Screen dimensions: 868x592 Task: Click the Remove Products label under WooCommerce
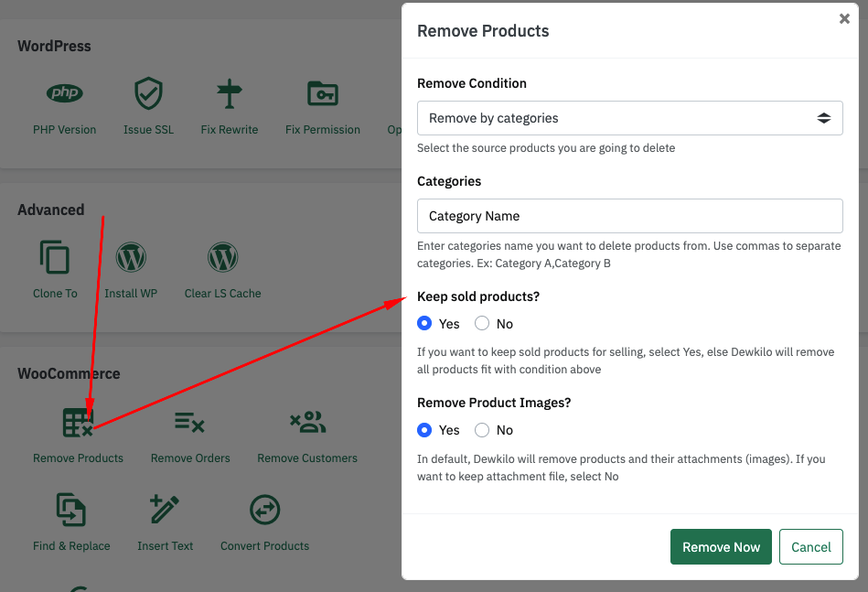78,458
